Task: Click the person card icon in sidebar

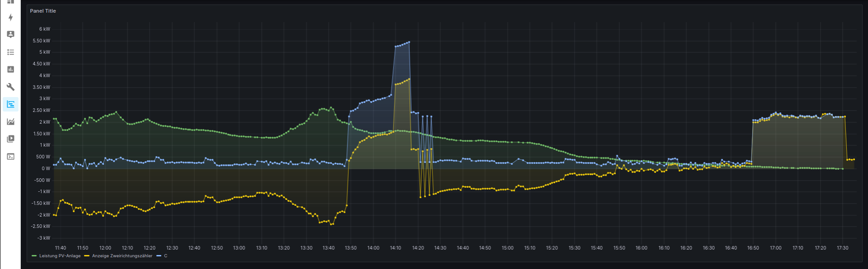Action: pos(10,35)
